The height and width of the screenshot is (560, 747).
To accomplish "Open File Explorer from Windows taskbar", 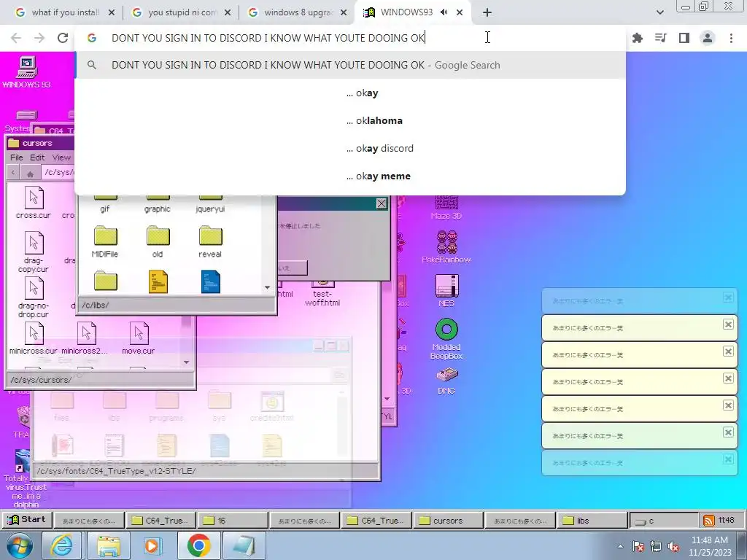I will click(x=108, y=545).
